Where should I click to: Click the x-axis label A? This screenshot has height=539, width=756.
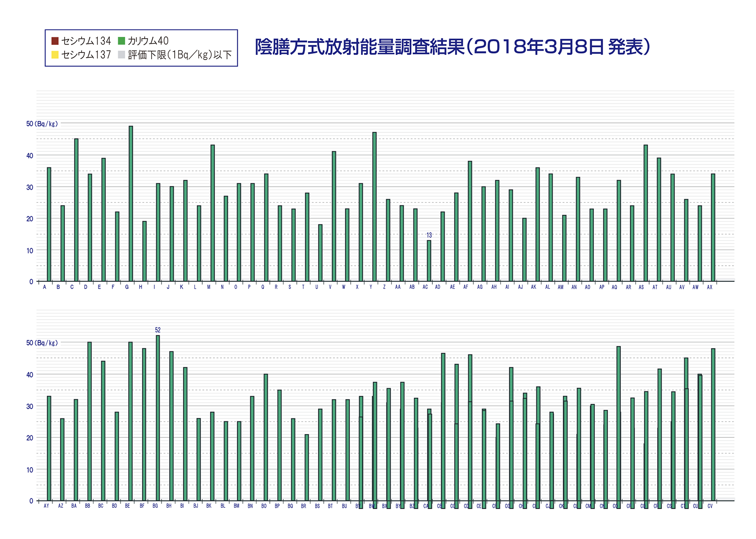coord(45,287)
